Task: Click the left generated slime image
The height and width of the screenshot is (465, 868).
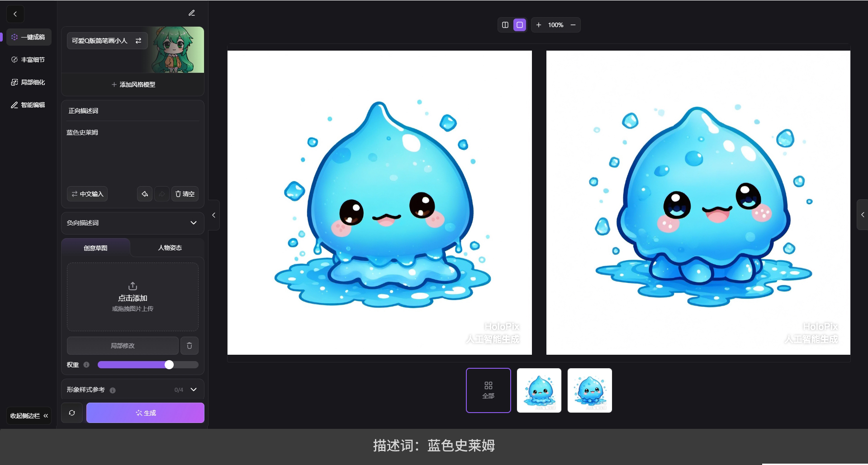Action: point(379,202)
